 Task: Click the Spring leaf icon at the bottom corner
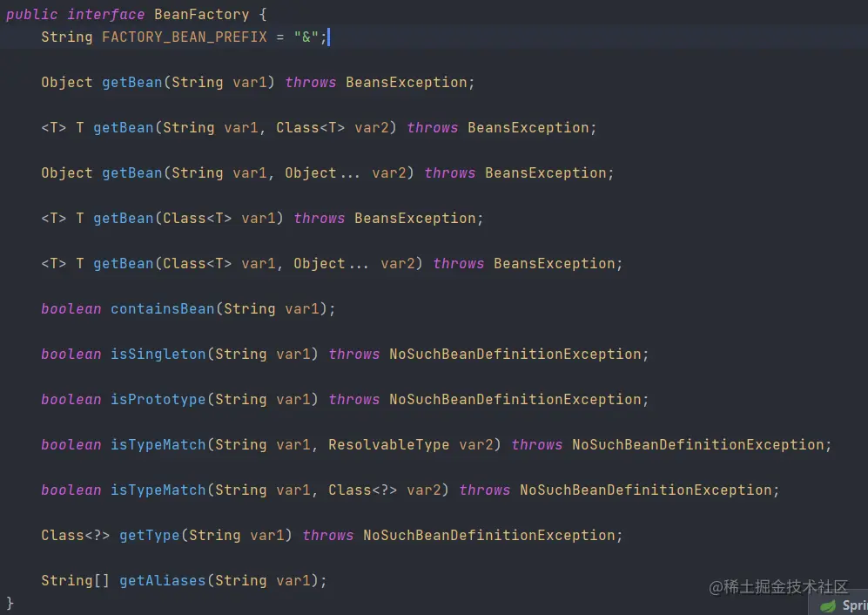828,606
